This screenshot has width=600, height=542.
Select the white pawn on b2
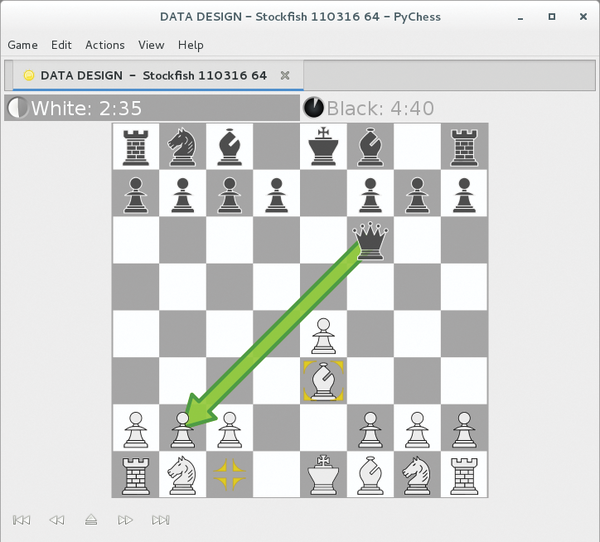pos(183,428)
